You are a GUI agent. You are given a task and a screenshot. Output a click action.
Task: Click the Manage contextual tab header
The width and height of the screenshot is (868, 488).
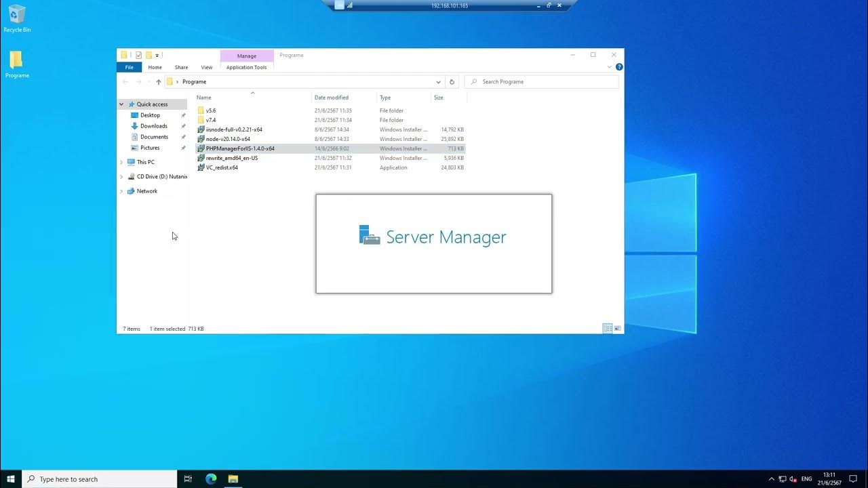point(247,56)
